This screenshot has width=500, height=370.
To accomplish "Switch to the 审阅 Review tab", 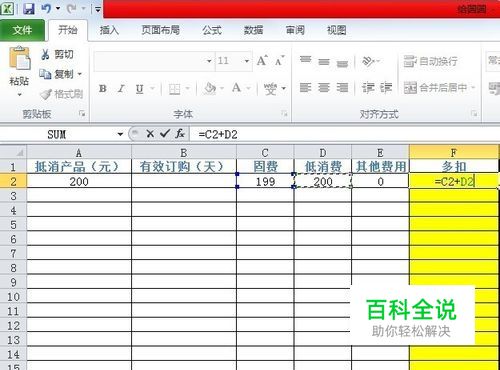I will [295, 30].
